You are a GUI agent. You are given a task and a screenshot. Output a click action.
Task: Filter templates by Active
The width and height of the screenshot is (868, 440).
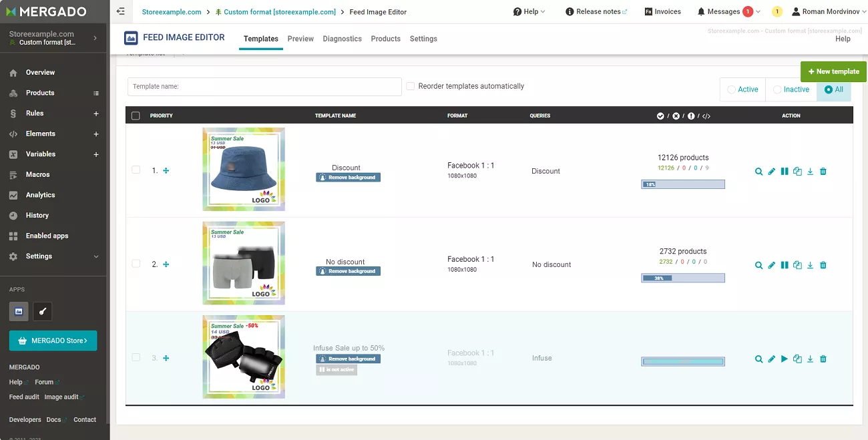click(x=742, y=89)
